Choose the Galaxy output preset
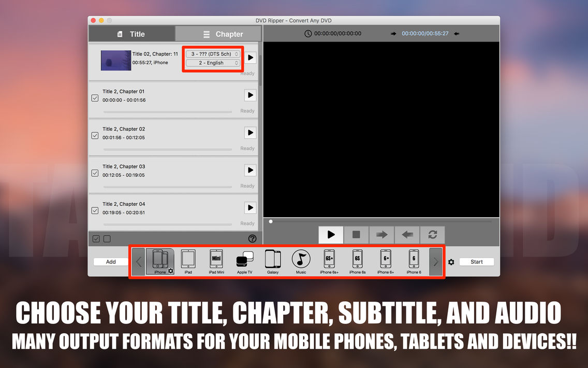588x368 pixels. coord(273,261)
